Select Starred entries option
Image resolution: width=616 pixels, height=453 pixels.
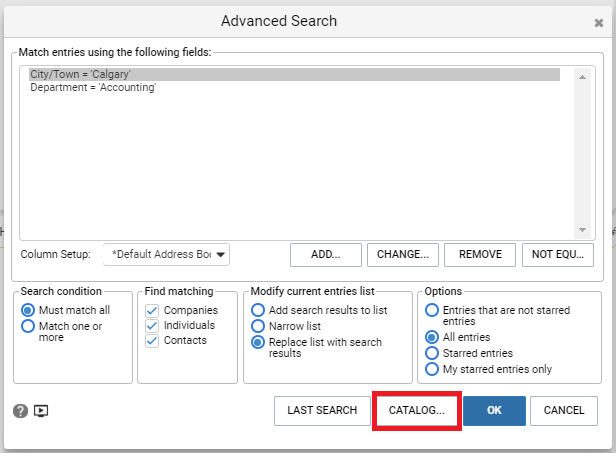tap(432, 353)
